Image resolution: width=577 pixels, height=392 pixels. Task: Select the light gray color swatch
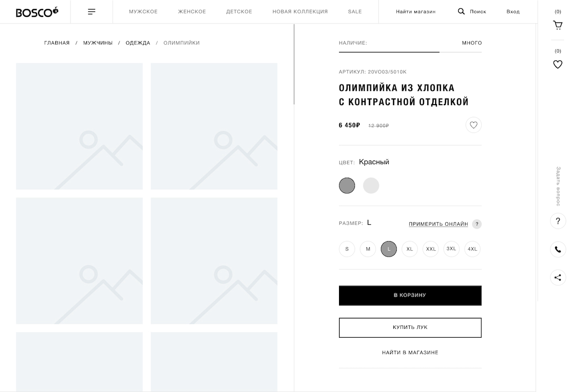(x=371, y=185)
